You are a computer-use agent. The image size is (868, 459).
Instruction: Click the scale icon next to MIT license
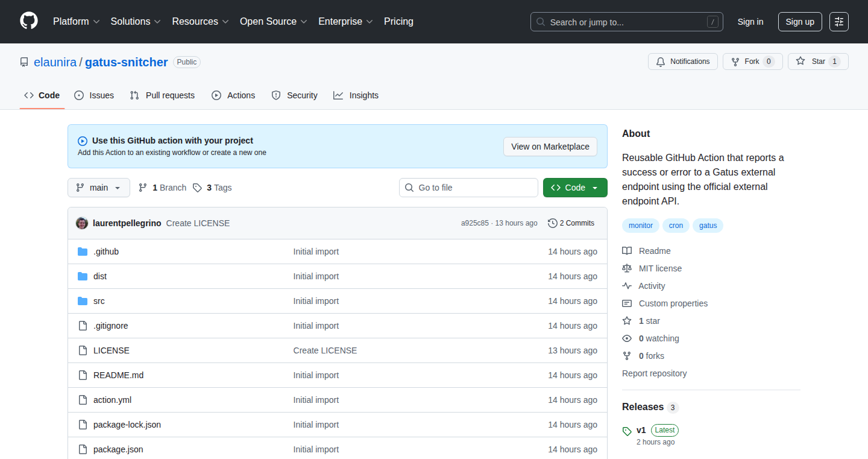(x=627, y=268)
